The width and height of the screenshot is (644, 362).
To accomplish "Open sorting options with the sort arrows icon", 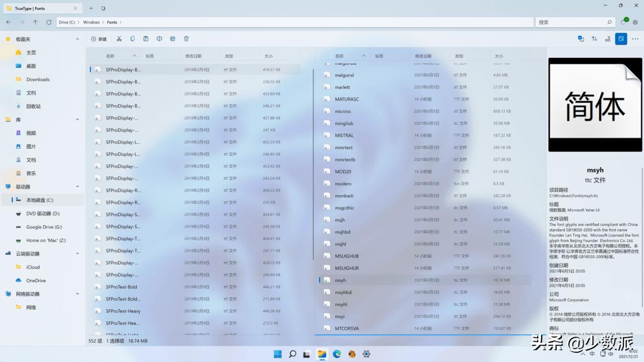I will tap(594, 38).
